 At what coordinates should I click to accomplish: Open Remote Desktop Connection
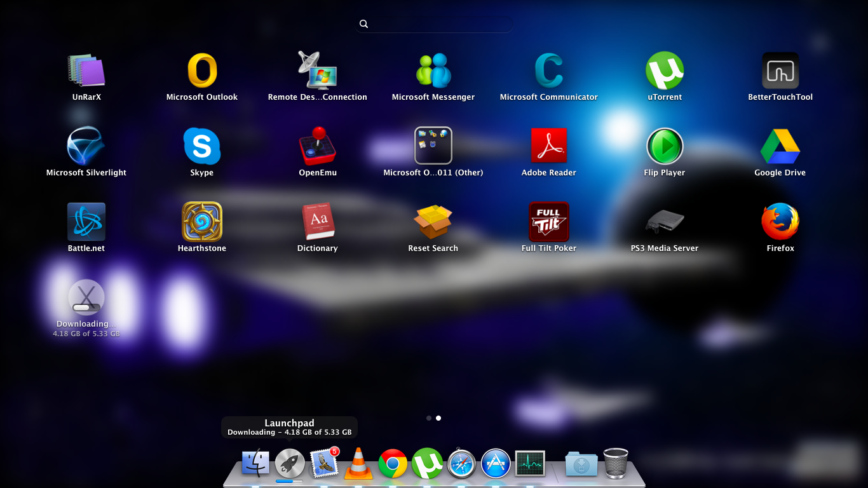click(317, 71)
